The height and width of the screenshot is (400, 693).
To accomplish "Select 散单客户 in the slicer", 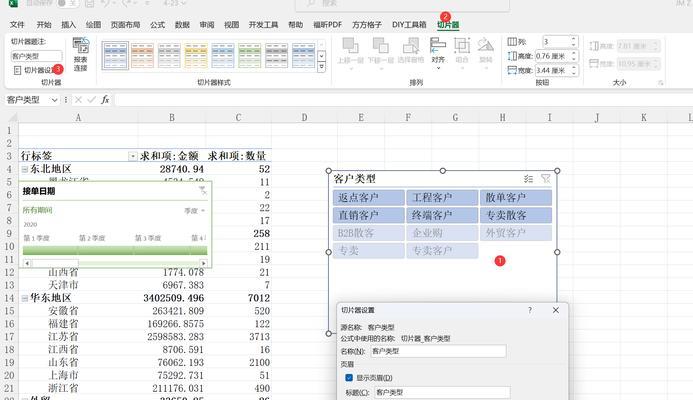I will [516, 198].
